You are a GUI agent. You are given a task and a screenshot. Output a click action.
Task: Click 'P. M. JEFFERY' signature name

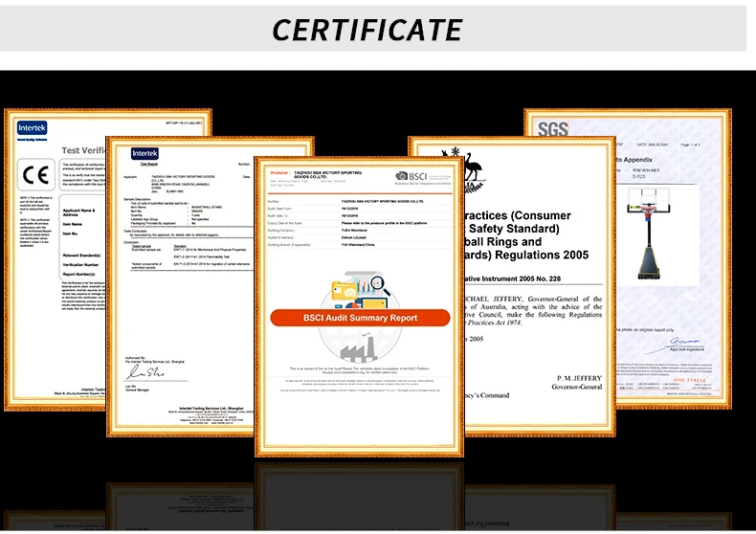point(580,378)
